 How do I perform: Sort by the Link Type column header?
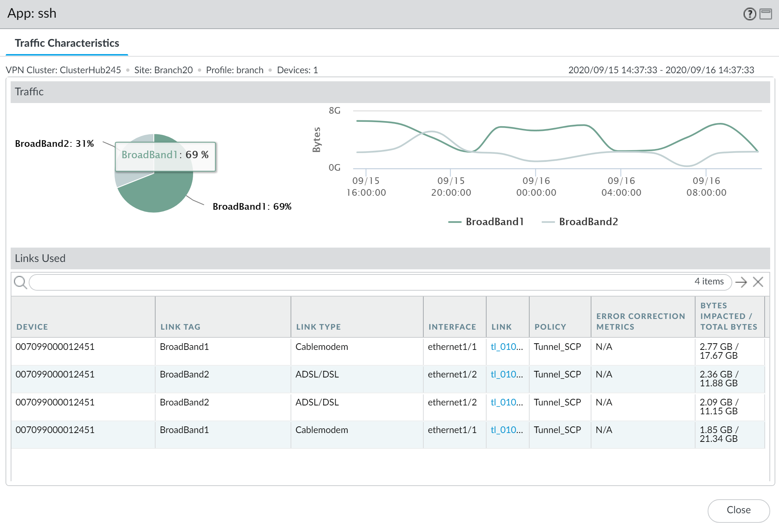coord(318,327)
